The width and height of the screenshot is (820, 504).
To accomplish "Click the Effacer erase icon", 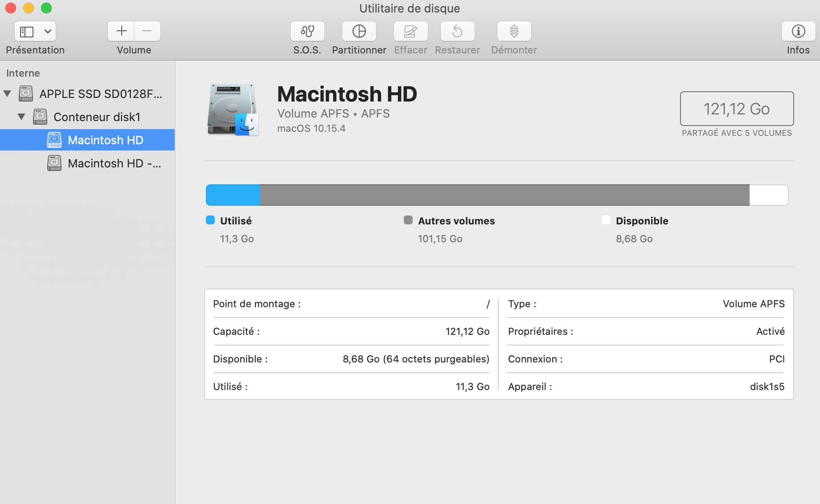I will pos(410,31).
